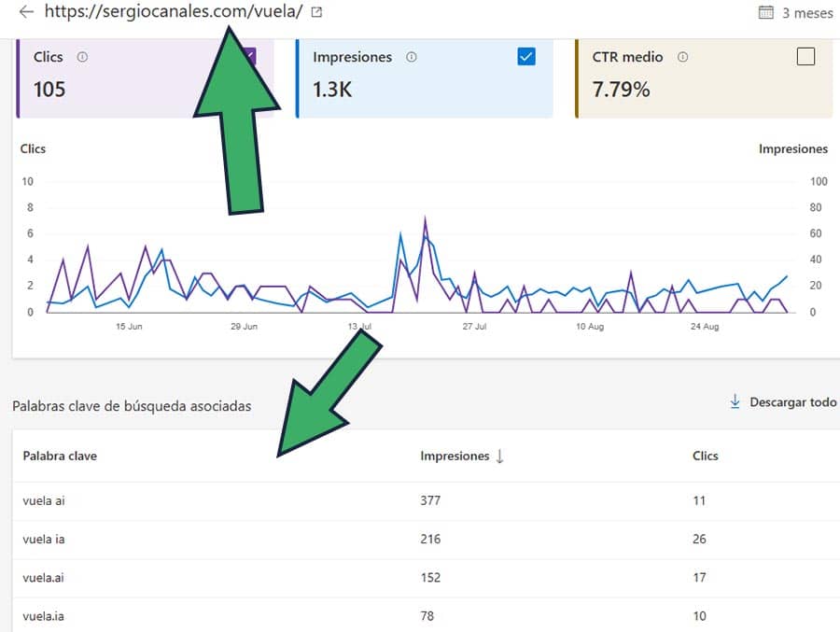Click the info icon next to Impresiones
840x632 pixels.
click(410, 57)
